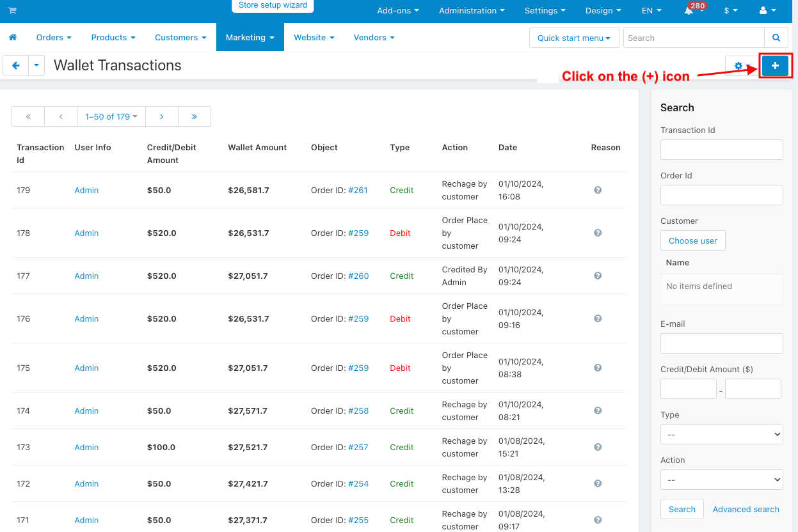The width and height of the screenshot is (798, 532).
Task: Open the Administration dropdown menu
Action: click(472, 11)
